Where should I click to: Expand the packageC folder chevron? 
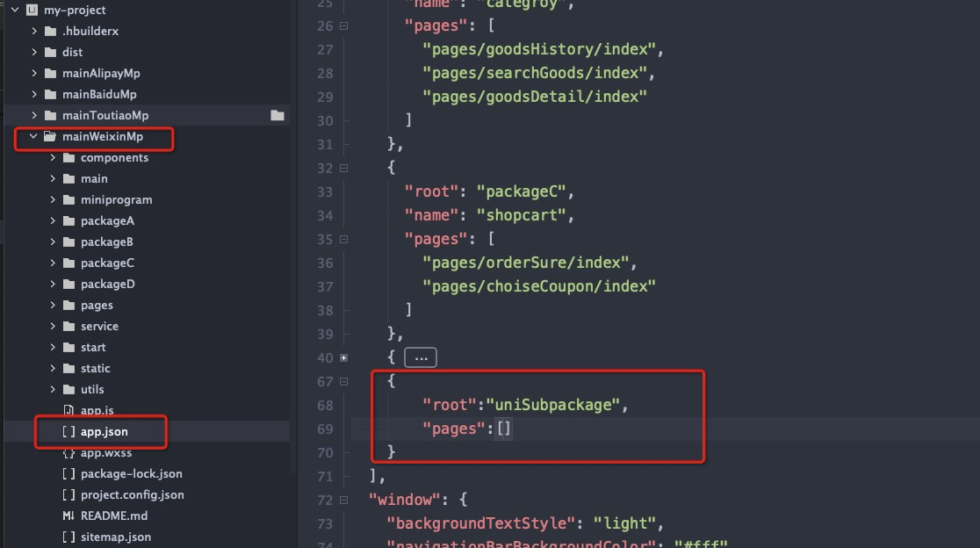pos(53,263)
